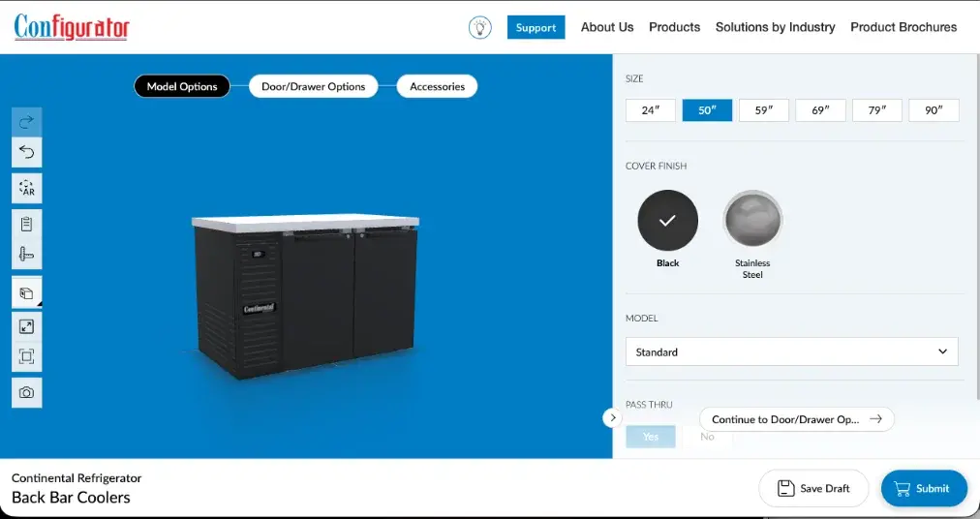980x519 pixels.
Task: Open the Standard model dropdown
Action: [x=792, y=352]
